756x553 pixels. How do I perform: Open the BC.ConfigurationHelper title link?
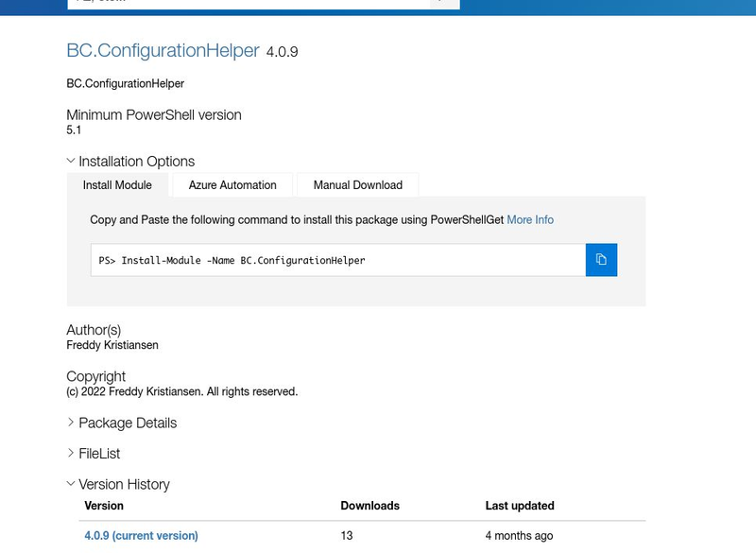click(x=163, y=51)
